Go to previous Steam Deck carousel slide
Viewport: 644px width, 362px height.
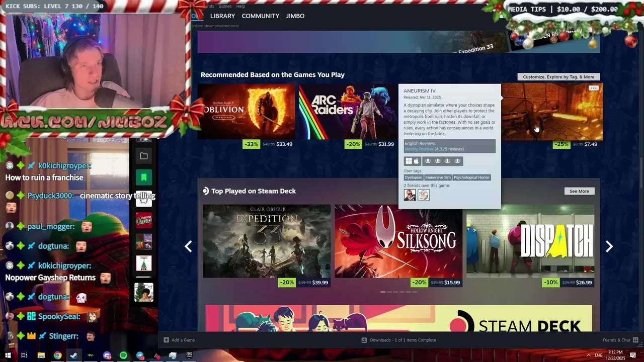pos(188,246)
